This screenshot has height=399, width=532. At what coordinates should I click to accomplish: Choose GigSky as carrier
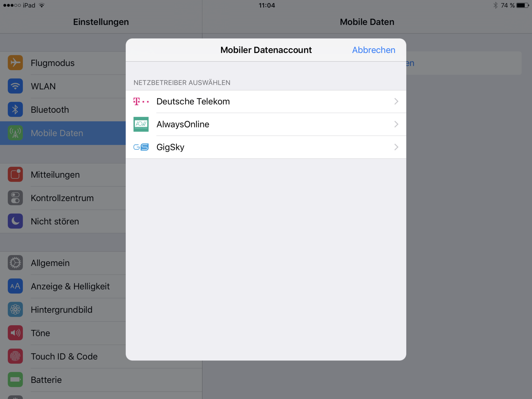point(266,147)
